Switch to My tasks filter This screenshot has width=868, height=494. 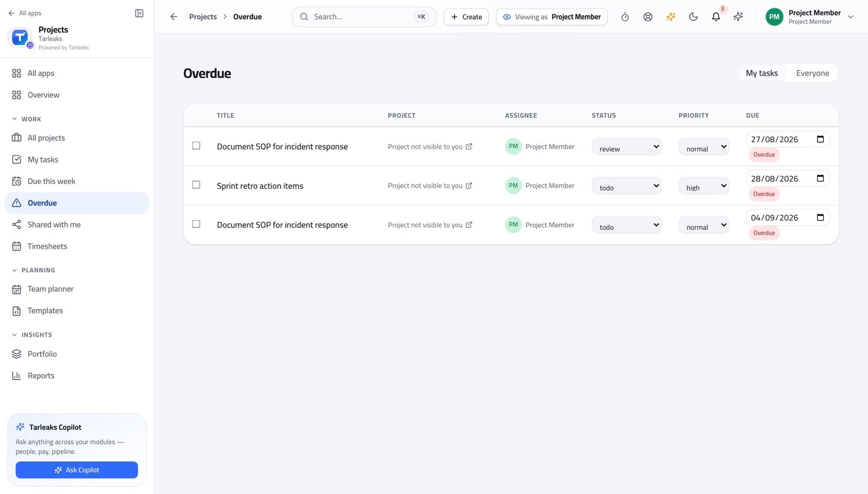[x=762, y=73]
